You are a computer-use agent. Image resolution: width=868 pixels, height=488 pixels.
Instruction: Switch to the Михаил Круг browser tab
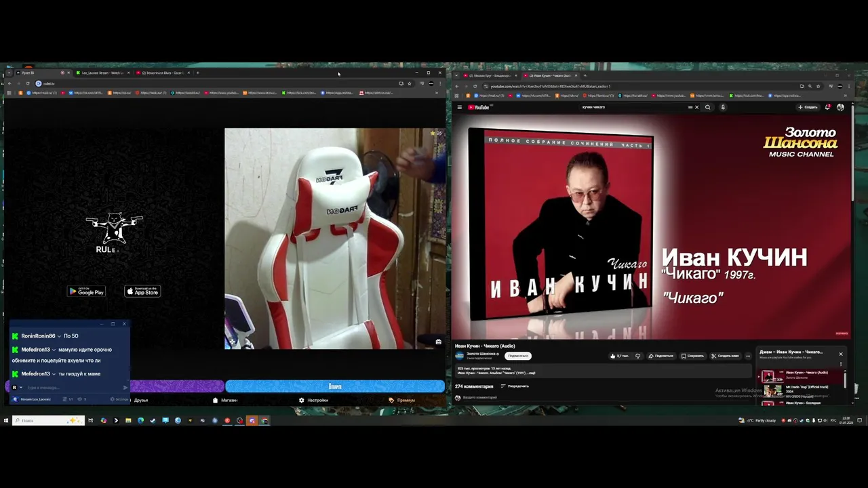(x=490, y=75)
